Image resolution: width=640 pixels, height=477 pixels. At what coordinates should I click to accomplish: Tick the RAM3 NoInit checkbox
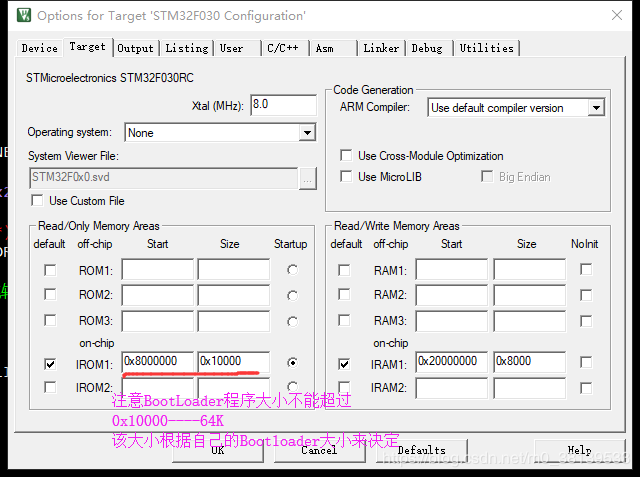[586, 321]
